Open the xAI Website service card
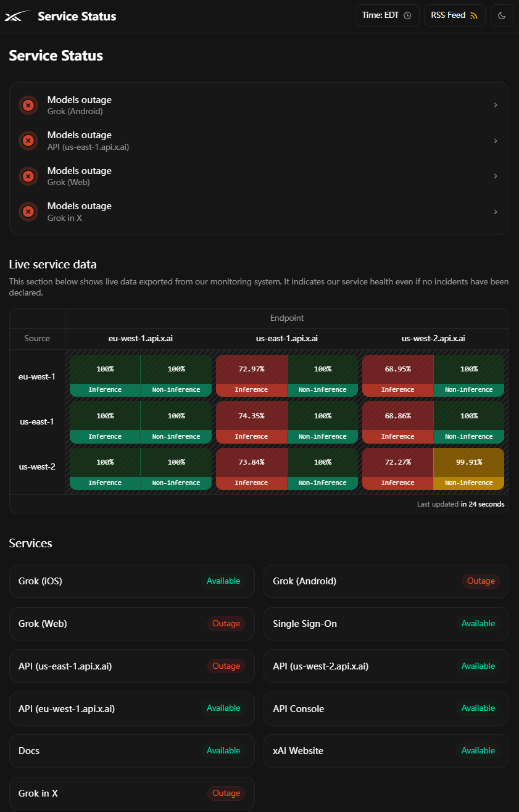The width and height of the screenshot is (519, 812). (x=386, y=751)
